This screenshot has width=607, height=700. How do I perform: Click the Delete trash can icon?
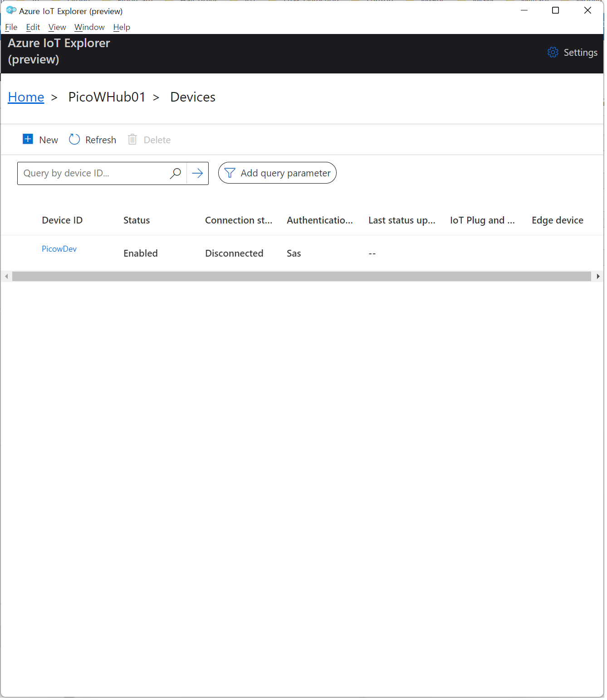(132, 139)
